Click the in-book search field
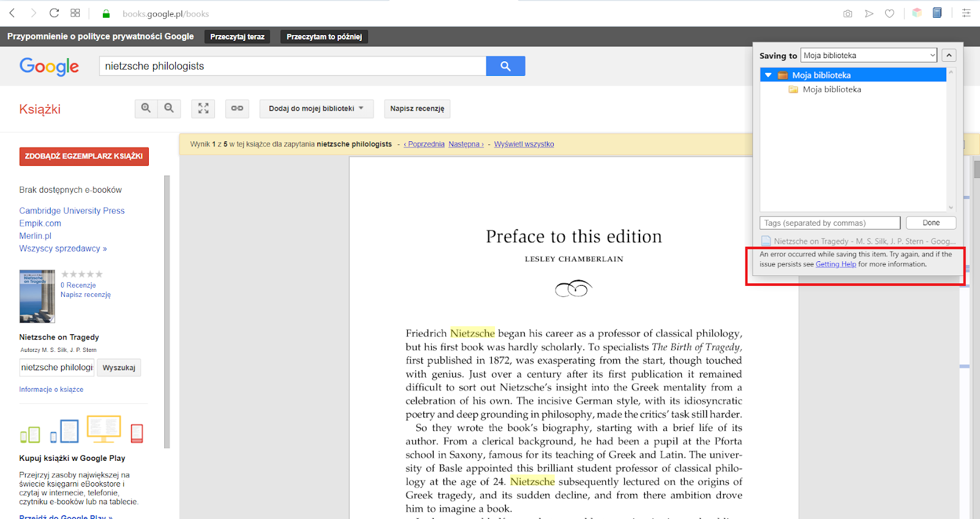This screenshot has width=980, height=519. tap(57, 367)
